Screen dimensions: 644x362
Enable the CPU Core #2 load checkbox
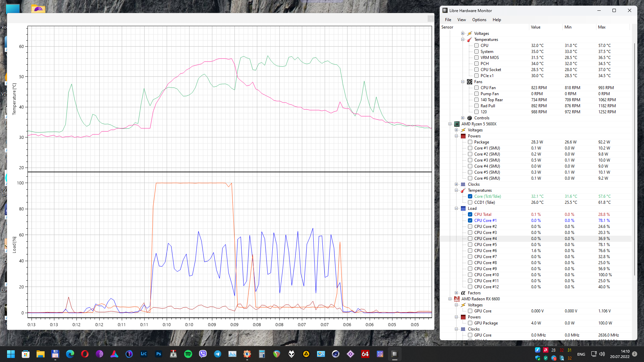coord(470,227)
